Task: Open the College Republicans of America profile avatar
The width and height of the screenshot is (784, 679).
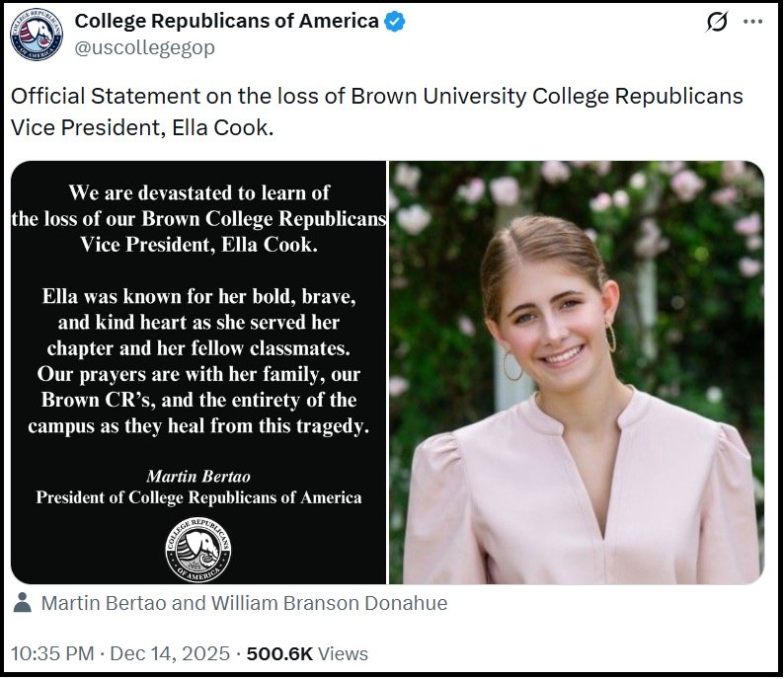Action: 37,34
